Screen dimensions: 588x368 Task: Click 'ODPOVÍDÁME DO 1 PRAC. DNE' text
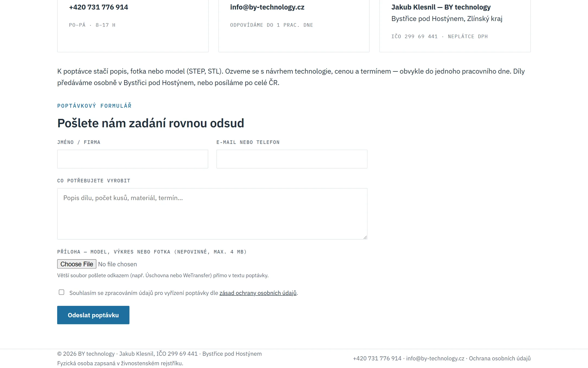[271, 25]
